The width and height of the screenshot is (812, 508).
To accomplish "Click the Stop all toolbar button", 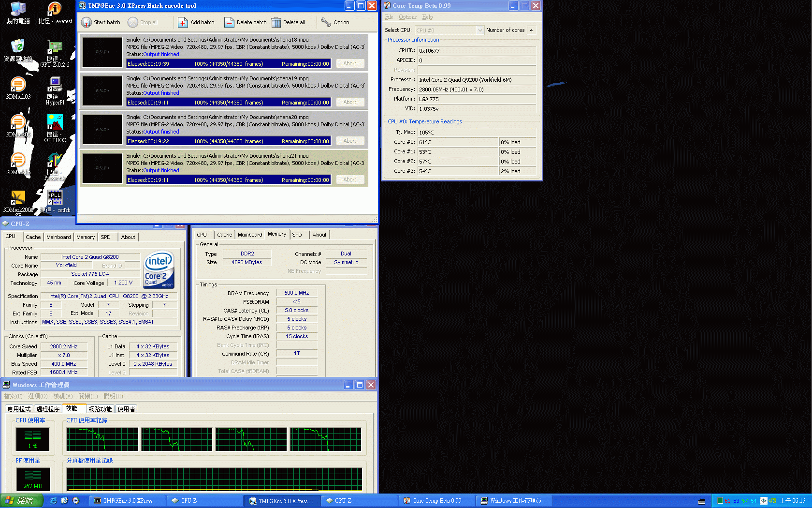I will pos(143,22).
